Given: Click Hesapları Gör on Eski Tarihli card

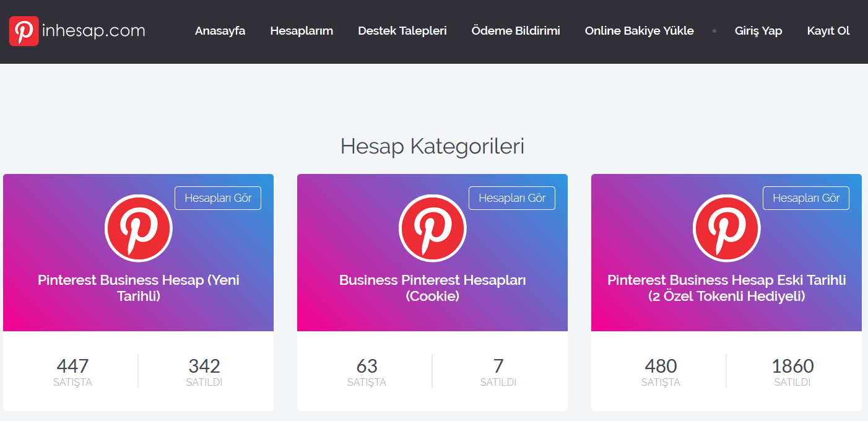Looking at the screenshot, I should click(806, 198).
